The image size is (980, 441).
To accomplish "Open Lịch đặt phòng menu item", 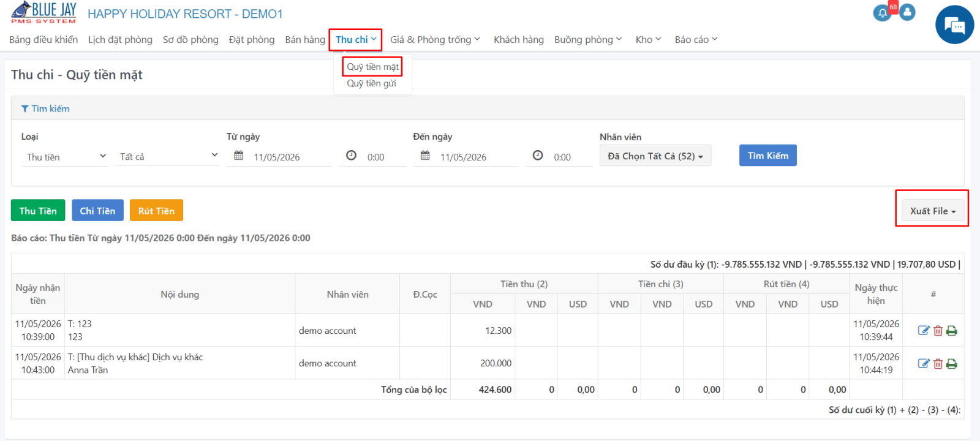I will (x=120, y=40).
